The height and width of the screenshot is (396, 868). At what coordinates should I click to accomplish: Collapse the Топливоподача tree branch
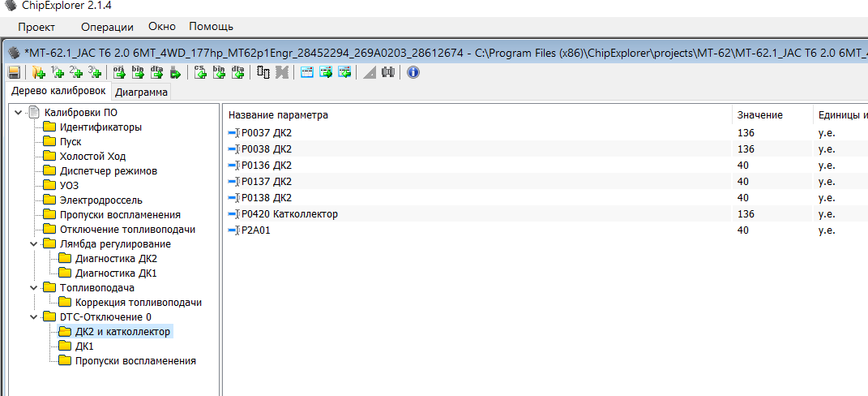coord(33,288)
